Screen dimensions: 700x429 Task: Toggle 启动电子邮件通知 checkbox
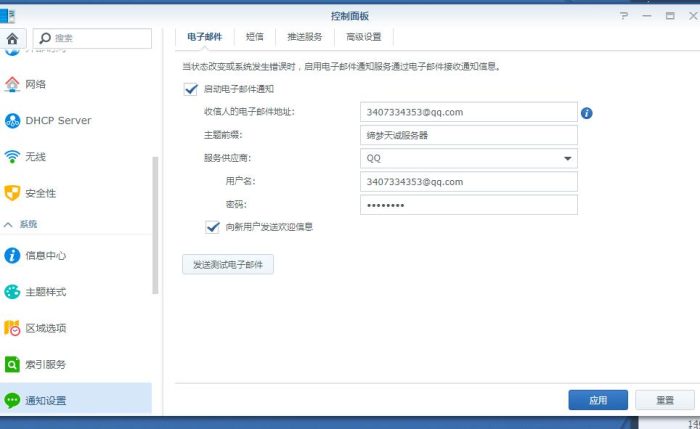pyautogui.click(x=191, y=90)
